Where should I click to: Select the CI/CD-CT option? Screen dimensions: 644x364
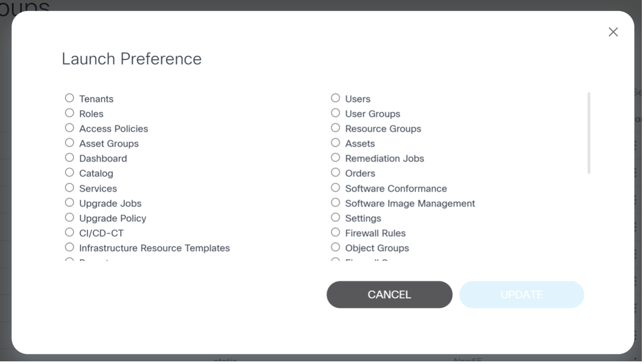tap(69, 232)
